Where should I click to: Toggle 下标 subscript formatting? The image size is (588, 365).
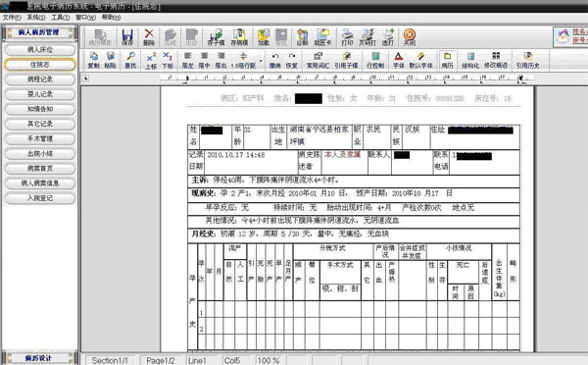point(168,61)
